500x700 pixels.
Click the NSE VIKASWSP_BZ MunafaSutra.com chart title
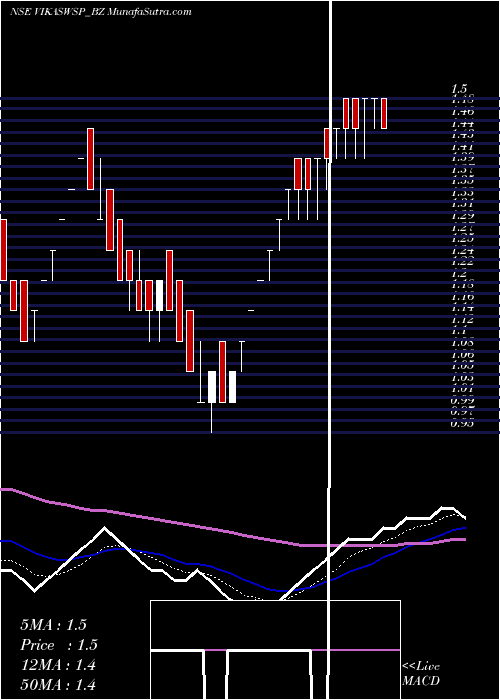coord(100,12)
